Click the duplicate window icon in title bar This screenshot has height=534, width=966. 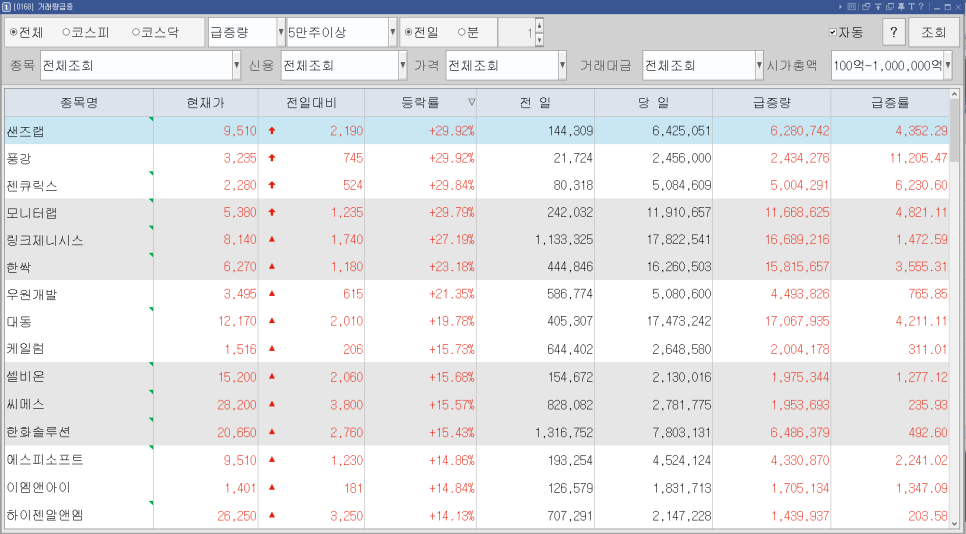(890, 7)
